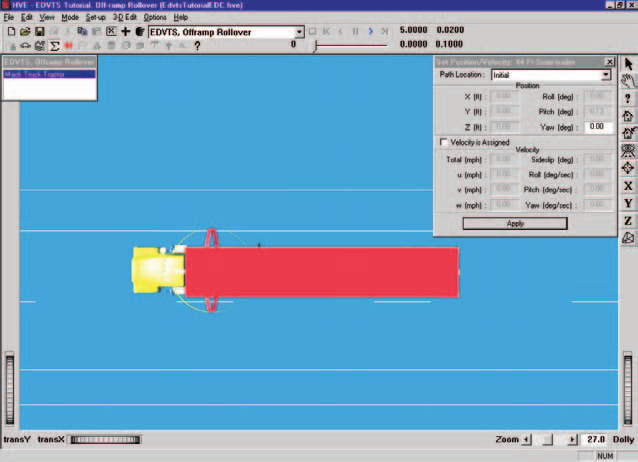Click the New file icon

pyautogui.click(x=11, y=32)
